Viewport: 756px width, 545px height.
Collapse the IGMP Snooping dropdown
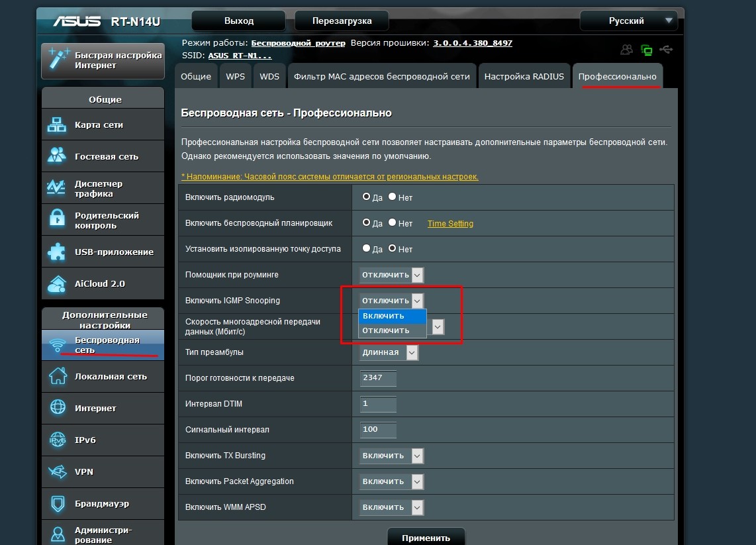pyautogui.click(x=391, y=301)
